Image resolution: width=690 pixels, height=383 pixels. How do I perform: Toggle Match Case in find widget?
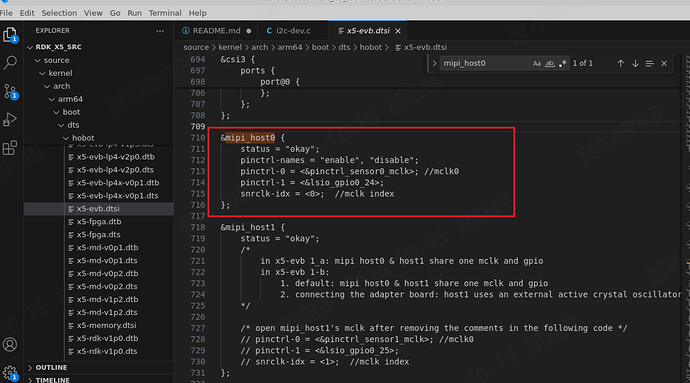(537, 63)
